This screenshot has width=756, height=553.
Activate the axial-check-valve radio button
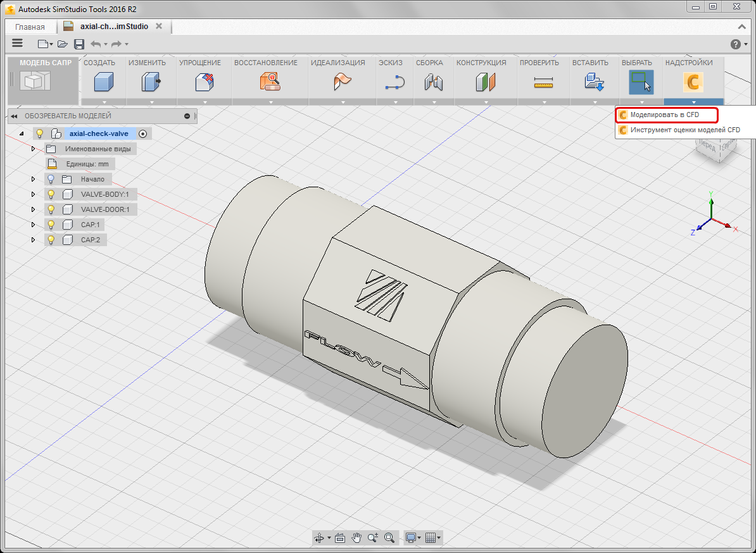click(x=142, y=134)
